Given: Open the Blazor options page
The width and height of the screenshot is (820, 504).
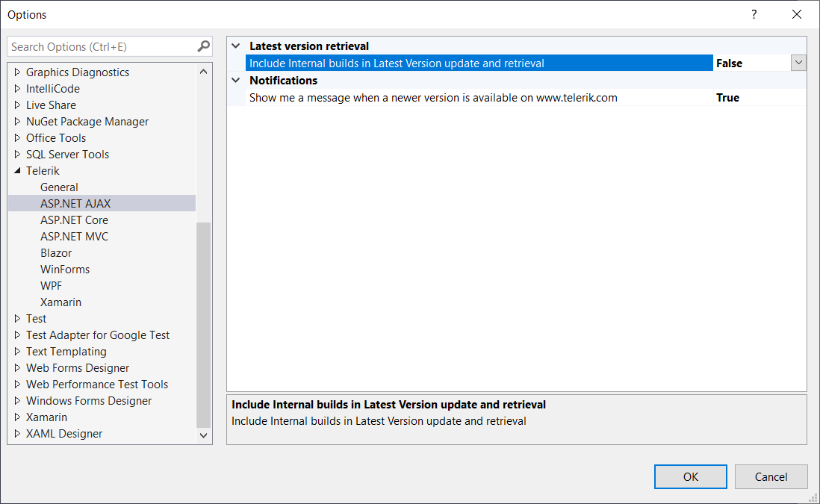Looking at the screenshot, I should pyautogui.click(x=56, y=253).
